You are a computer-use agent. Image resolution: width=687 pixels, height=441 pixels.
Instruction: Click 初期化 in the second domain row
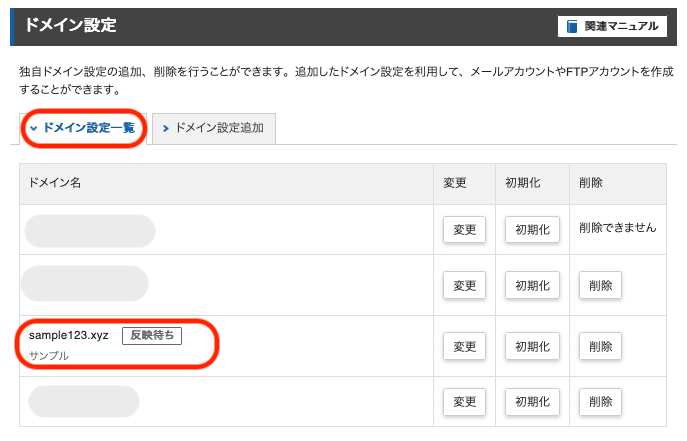532,286
